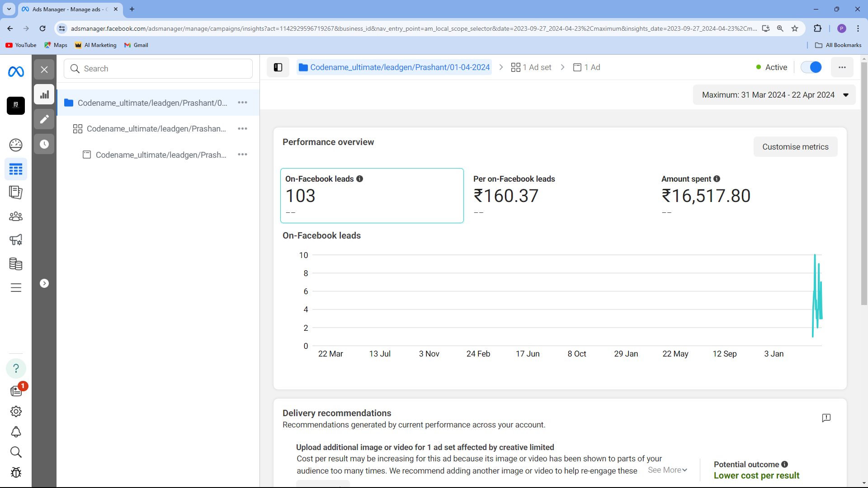The width and height of the screenshot is (868, 488).
Task: Open the sidebar search magnifier icon
Action: click(x=16, y=452)
